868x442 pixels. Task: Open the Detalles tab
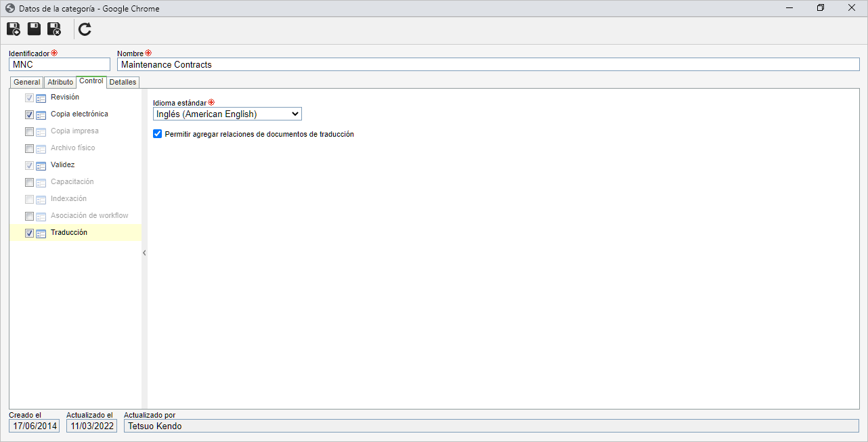(123, 82)
